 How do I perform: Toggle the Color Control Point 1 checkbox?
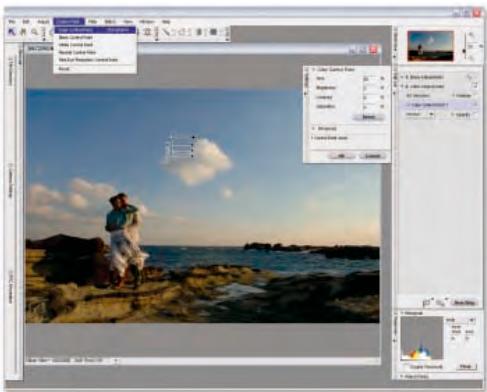tap(475, 105)
